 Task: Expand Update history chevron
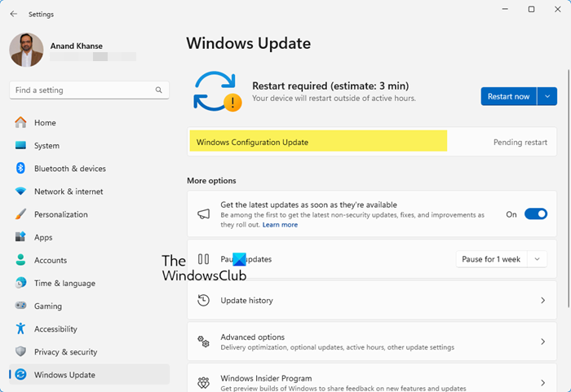(542, 301)
